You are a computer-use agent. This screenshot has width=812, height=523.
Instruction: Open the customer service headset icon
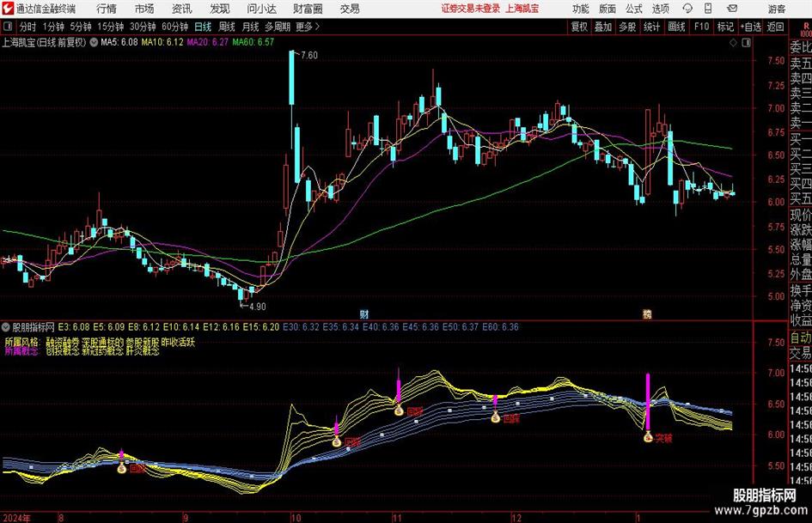tap(687, 9)
